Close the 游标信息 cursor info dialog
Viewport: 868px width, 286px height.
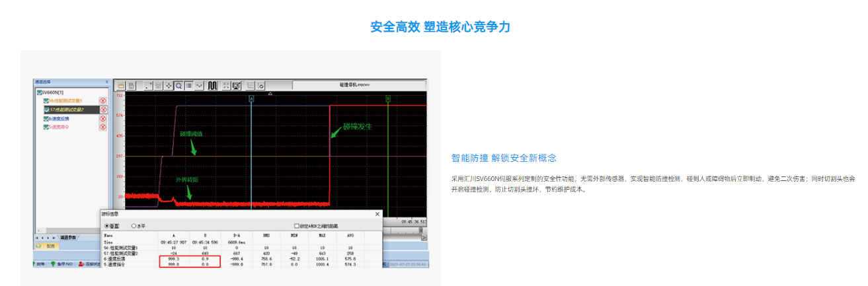click(377, 214)
